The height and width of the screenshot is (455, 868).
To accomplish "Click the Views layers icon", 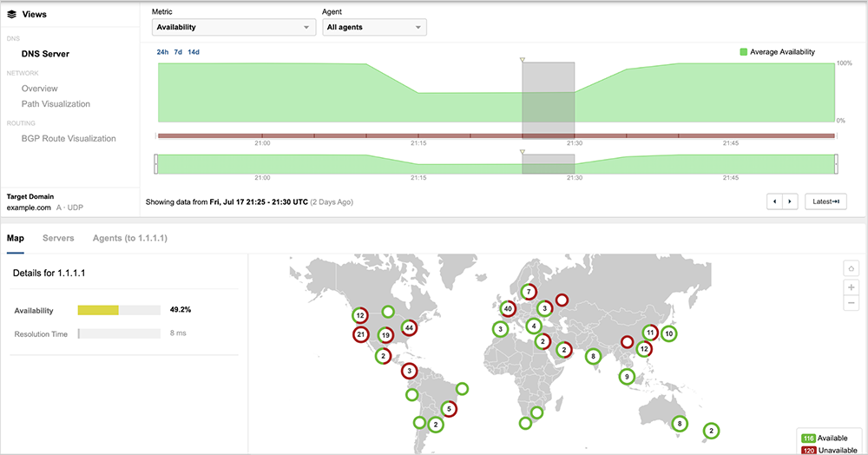I will [12, 14].
